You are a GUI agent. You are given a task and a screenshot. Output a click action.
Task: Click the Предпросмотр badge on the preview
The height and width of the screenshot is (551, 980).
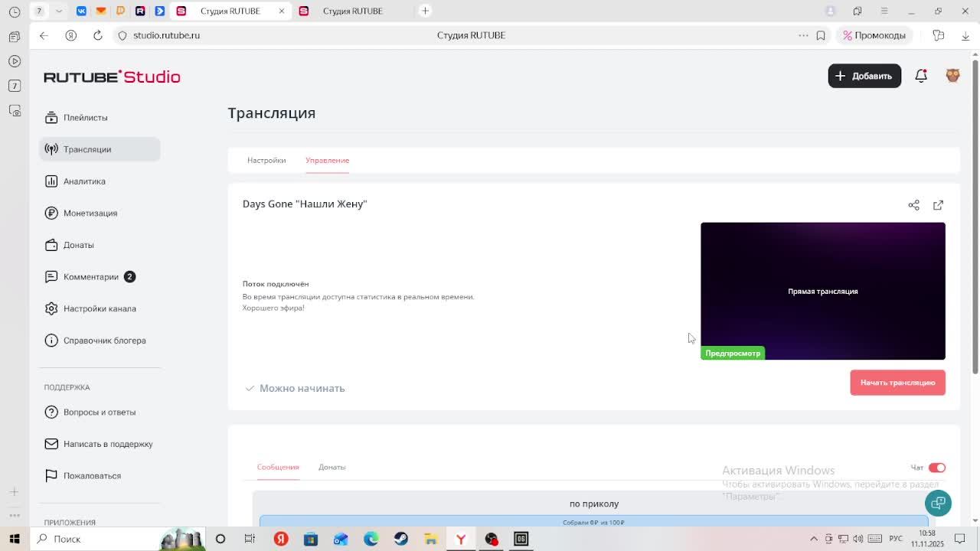click(733, 354)
